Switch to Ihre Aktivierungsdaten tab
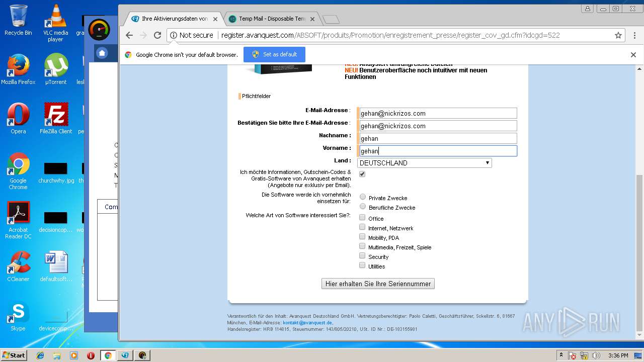Image resolution: width=644 pixels, height=362 pixels. coord(174,19)
